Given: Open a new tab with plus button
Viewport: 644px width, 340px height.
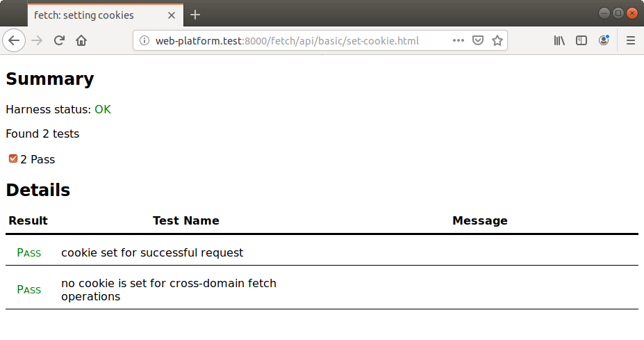Looking at the screenshot, I should click(x=195, y=15).
